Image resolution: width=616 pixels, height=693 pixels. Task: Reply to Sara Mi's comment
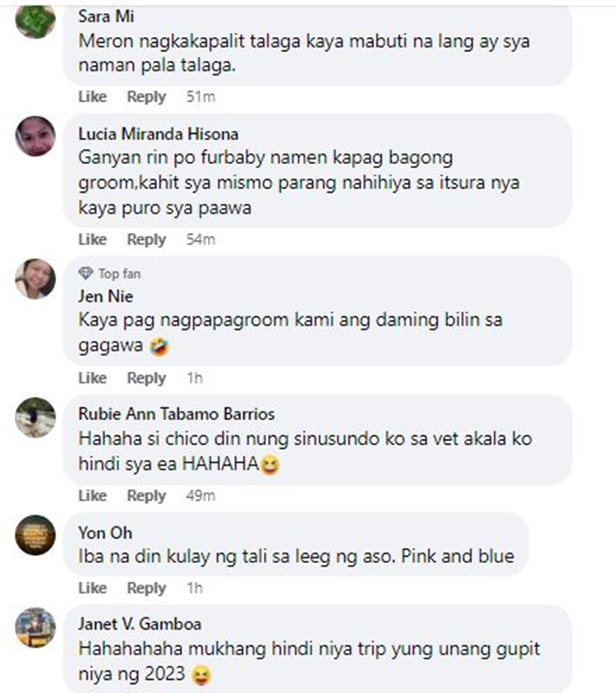click(x=146, y=96)
